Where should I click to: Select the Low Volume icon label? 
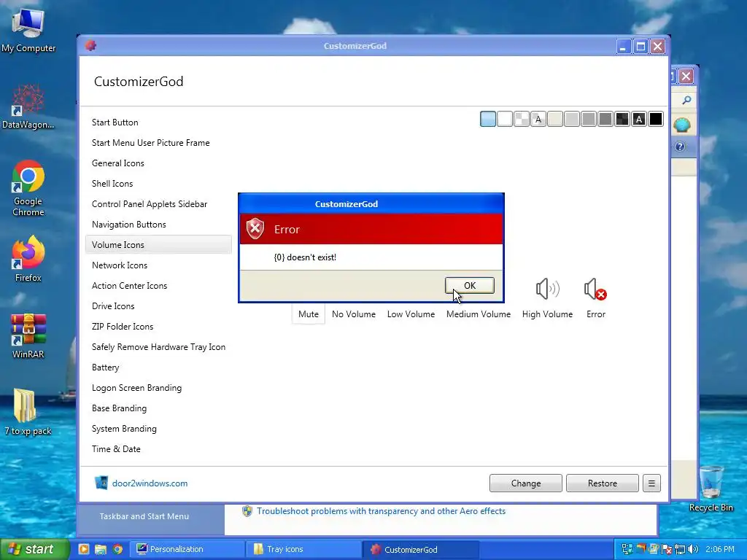[411, 314]
